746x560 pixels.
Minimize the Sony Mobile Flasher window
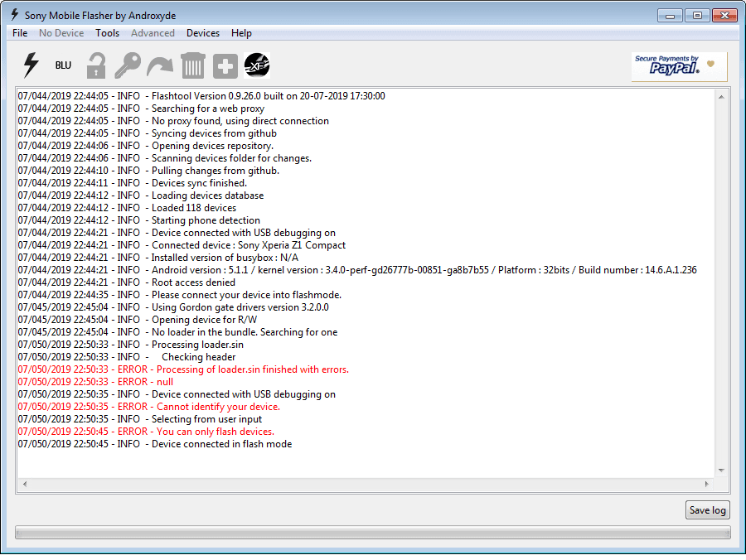tap(670, 16)
